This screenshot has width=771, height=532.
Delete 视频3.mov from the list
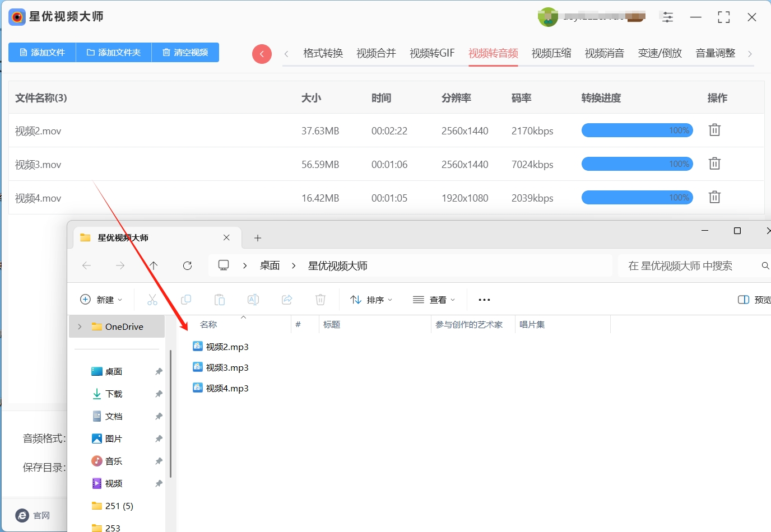pos(714,164)
